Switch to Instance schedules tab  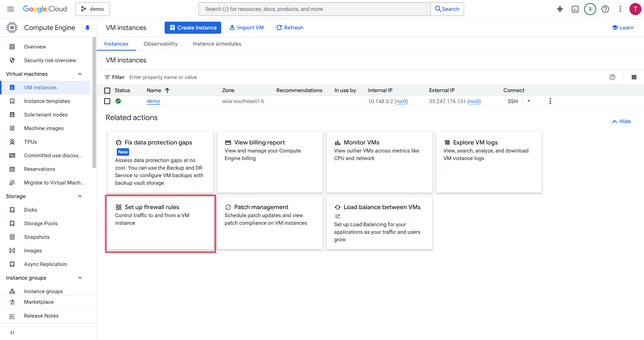click(x=217, y=44)
